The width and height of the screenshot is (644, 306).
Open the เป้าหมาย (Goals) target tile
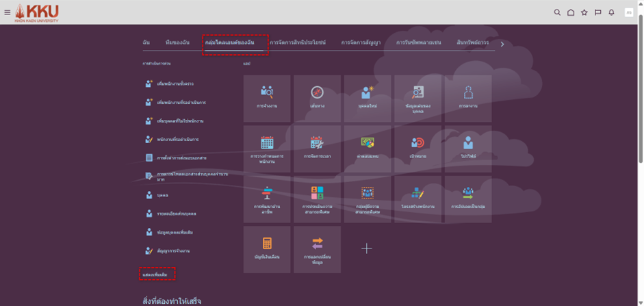coord(417,148)
